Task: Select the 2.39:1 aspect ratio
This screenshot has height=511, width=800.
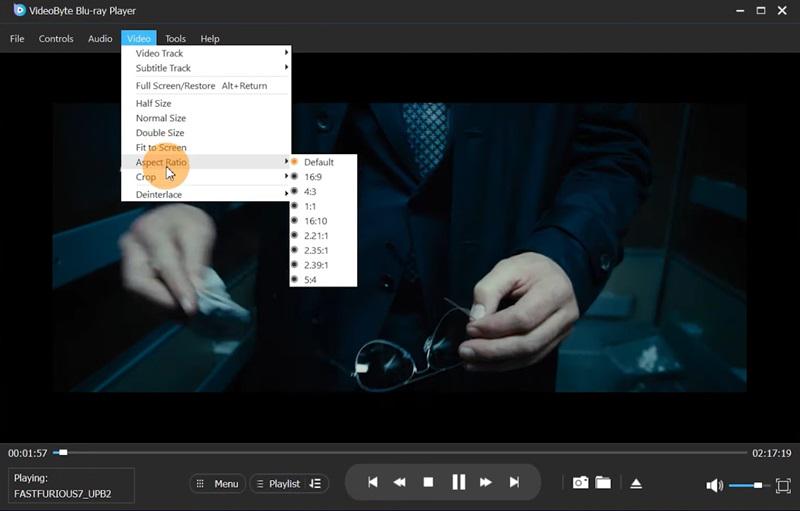Action: 323,265
